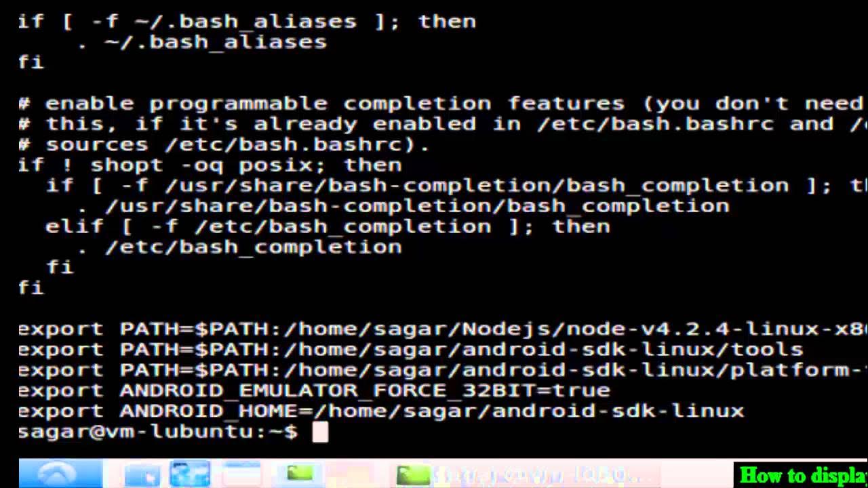This screenshot has width=868, height=488.
Task: Click the 'sources /etc/bash.bashrc' comment line
Action: tap(224, 144)
